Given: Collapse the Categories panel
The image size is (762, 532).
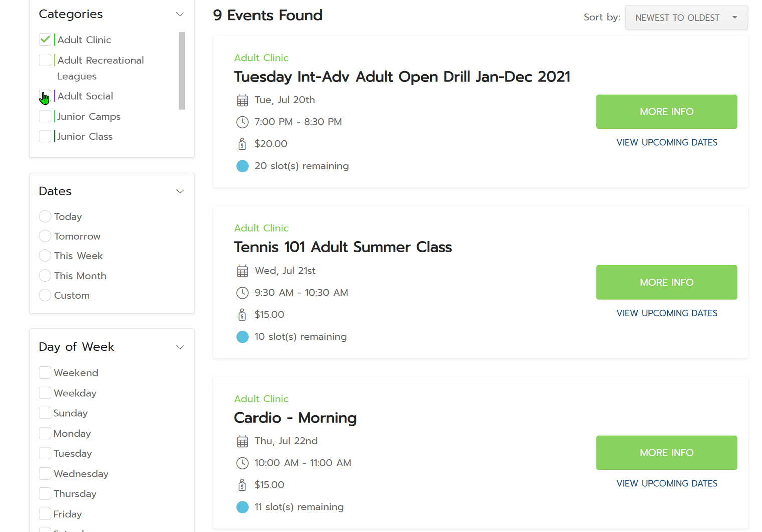Looking at the screenshot, I should tap(180, 14).
